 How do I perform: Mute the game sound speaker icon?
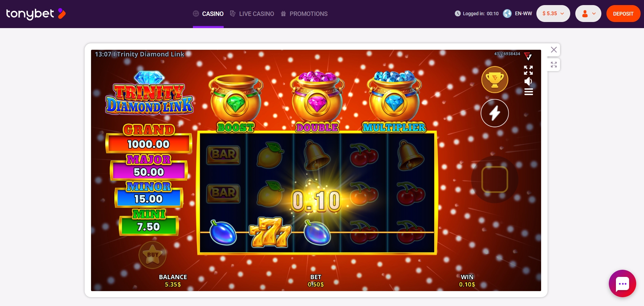click(x=528, y=81)
